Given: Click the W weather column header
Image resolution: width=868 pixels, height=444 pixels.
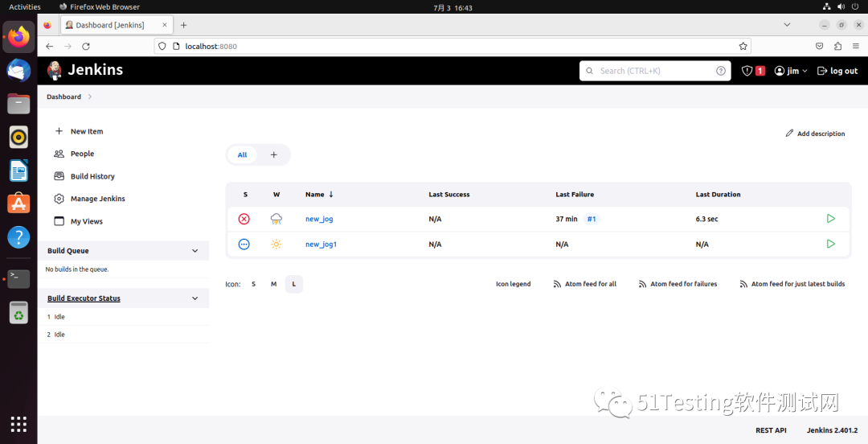Looking at the screenshot, I should (x=276, y=194).
